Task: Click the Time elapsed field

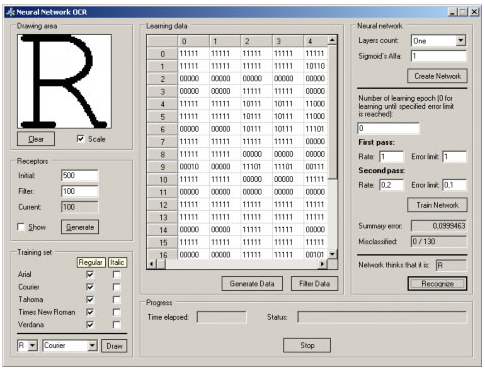Action: (222, 317)
